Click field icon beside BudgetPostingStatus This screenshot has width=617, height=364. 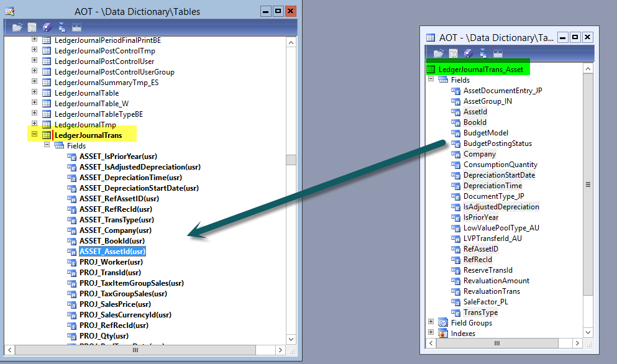click(x=455, y=143)
